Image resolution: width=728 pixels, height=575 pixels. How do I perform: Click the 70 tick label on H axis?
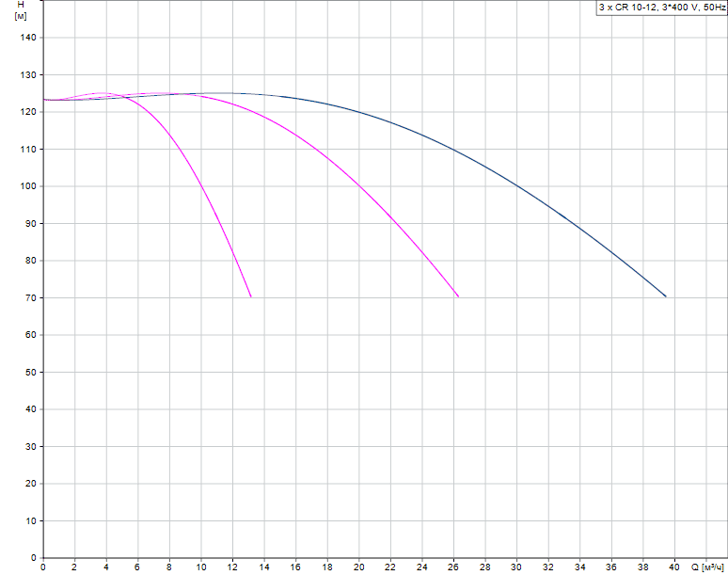point(28,298)
